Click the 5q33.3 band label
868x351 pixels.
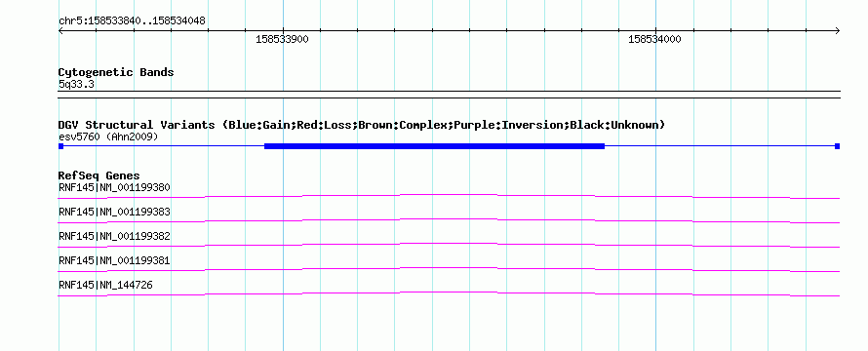pyautogui.click(x=76, y=84)
